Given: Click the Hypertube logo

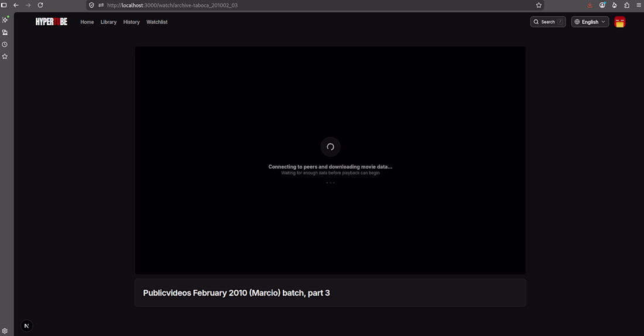Looking at the screenshot, I should [x=52, y=22].
